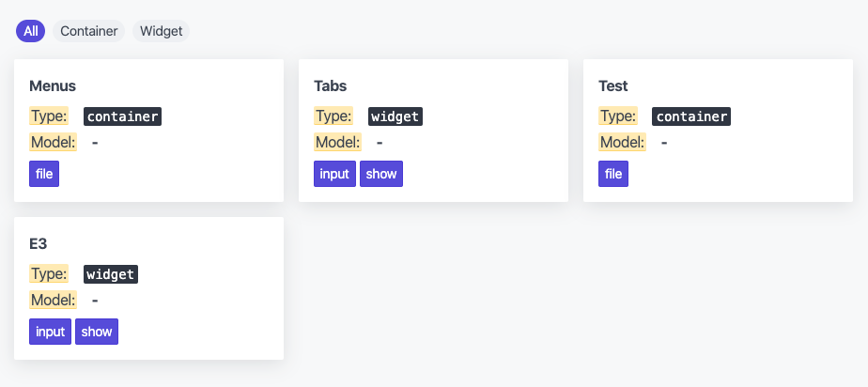Filter cards by Widget
This screenshot has width=868, height=387.
pyautogui.click(x=161, y=31)
